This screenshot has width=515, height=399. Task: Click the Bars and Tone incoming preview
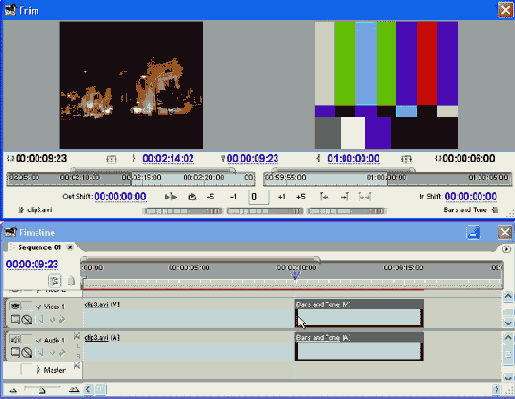coord(386,85)
